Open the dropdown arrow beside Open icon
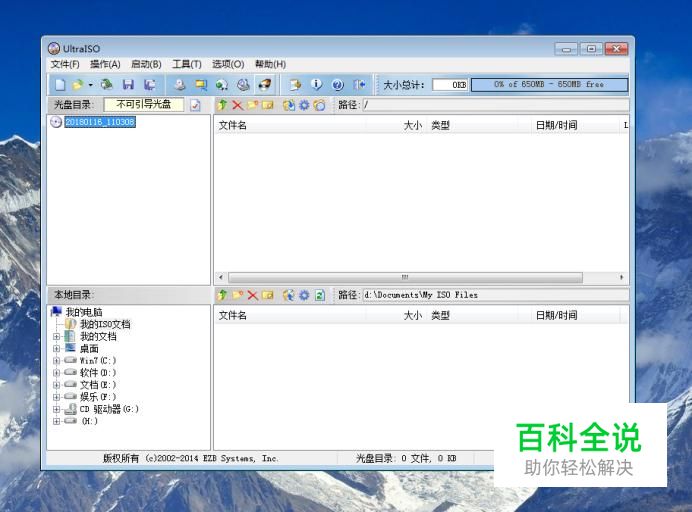The height and width of the screenshot is (512, 692). 90,84
